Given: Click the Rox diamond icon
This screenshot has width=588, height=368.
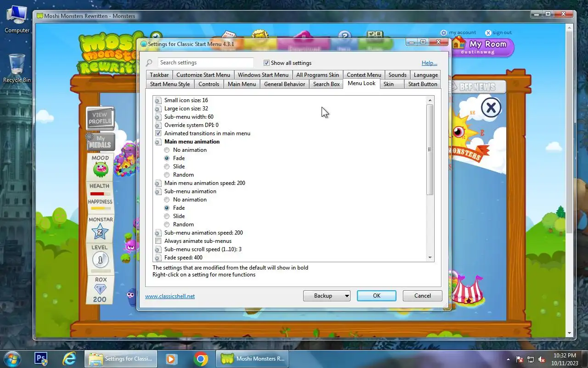Looking at the screenshot, I should pyautogui.click(x=100, y=289).
